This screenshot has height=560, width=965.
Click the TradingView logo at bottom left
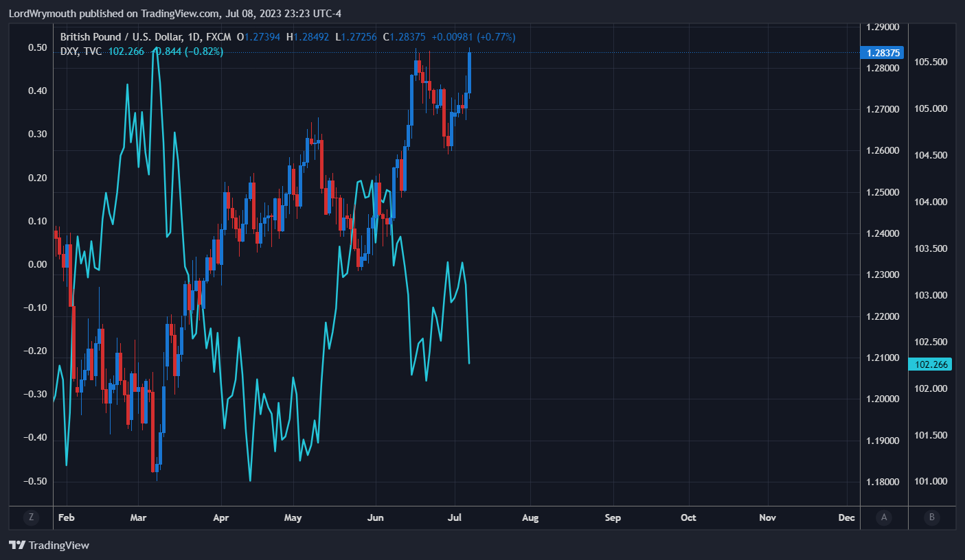click(49, 546)
